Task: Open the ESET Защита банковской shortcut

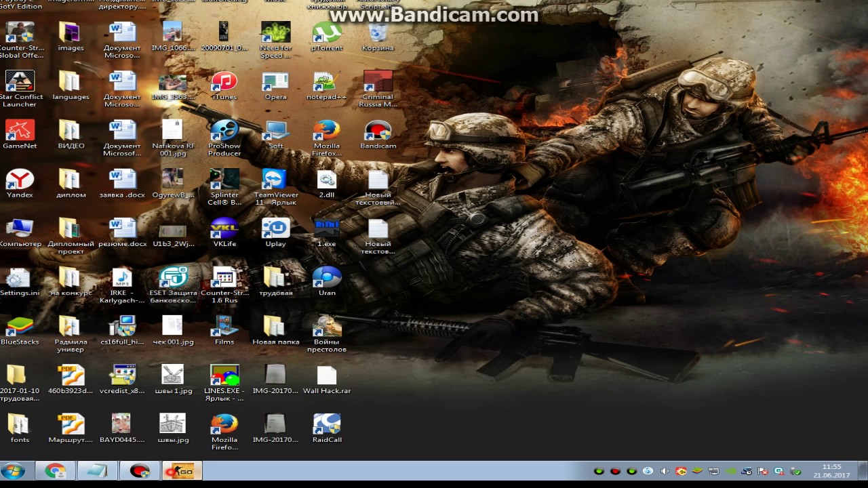Action: point(173,285)
